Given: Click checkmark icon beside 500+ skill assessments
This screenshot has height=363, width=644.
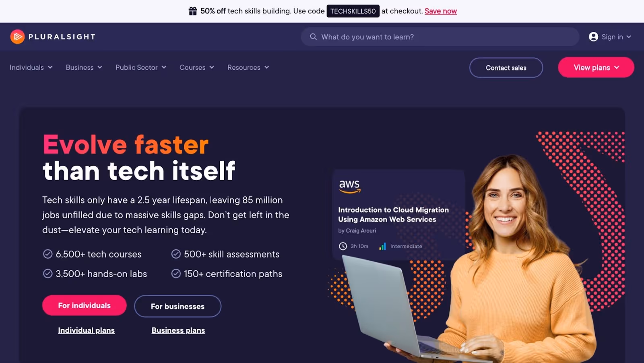Looking at the screenshot, I should click(176, 254).
